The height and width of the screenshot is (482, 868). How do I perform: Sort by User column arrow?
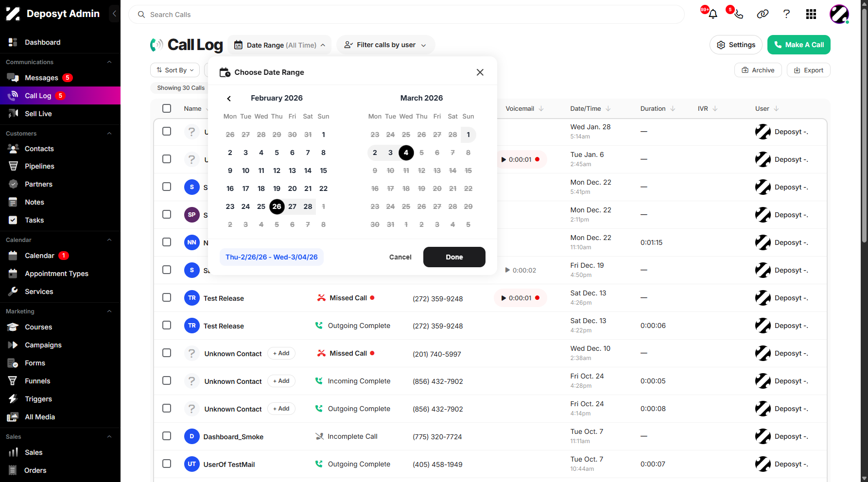tap(776, 109)
